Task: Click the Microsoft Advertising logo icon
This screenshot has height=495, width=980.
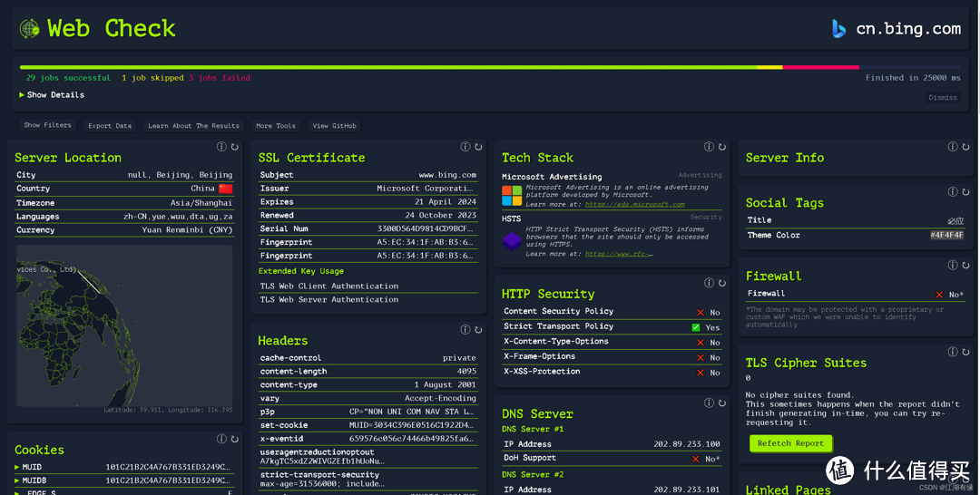Action: [x=512, y=196]
